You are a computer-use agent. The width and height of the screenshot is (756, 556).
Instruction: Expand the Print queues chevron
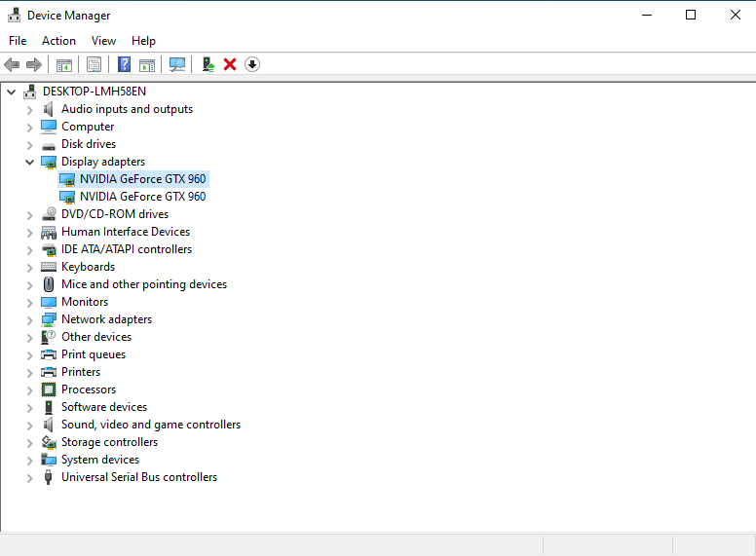(x=29, y=355)
